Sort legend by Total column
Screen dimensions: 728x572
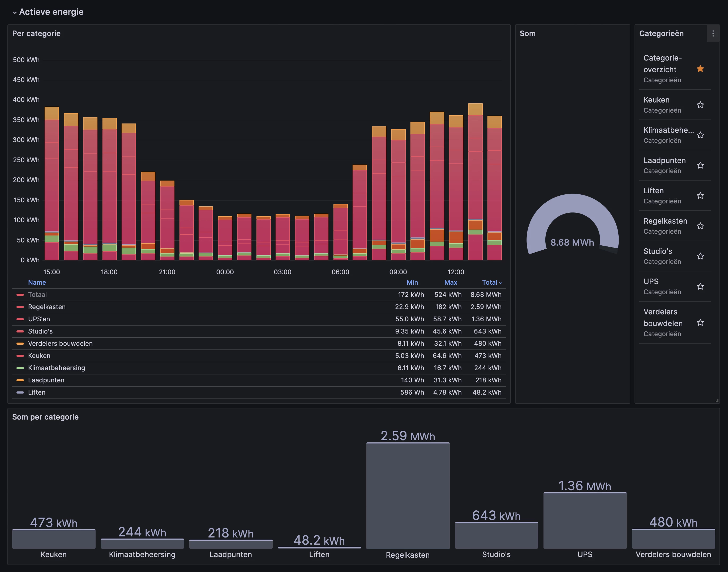489,282
